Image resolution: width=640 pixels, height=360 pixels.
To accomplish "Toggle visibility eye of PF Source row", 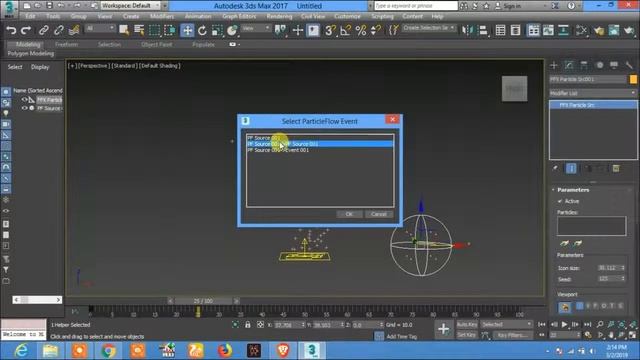I will pyautogui.click(x=24, y=108).
